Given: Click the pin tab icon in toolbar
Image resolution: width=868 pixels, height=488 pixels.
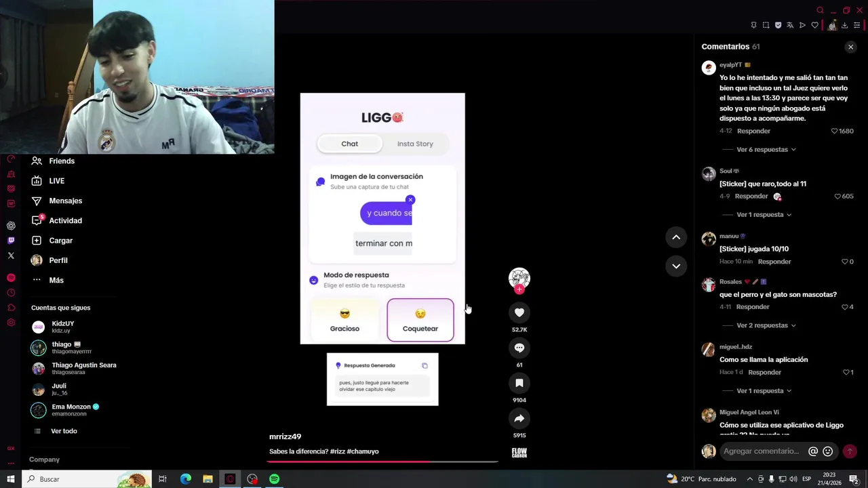Looking at the screenshot, I should pyautogui.click(x=753, y=25).
